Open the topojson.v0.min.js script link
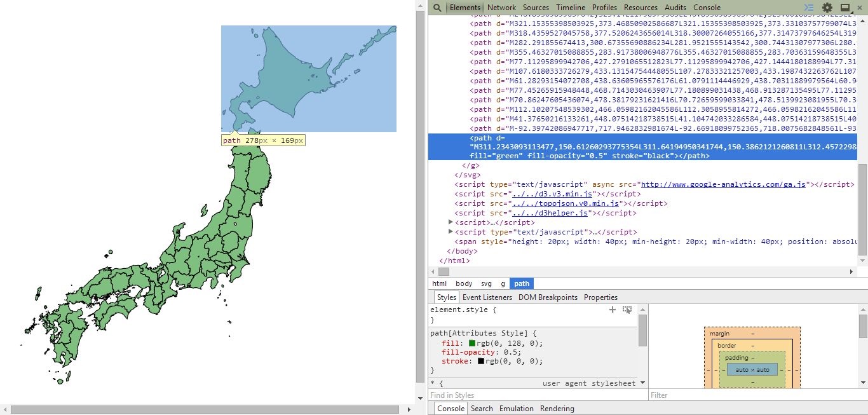 pyautogui.click(x=566, y=203)
